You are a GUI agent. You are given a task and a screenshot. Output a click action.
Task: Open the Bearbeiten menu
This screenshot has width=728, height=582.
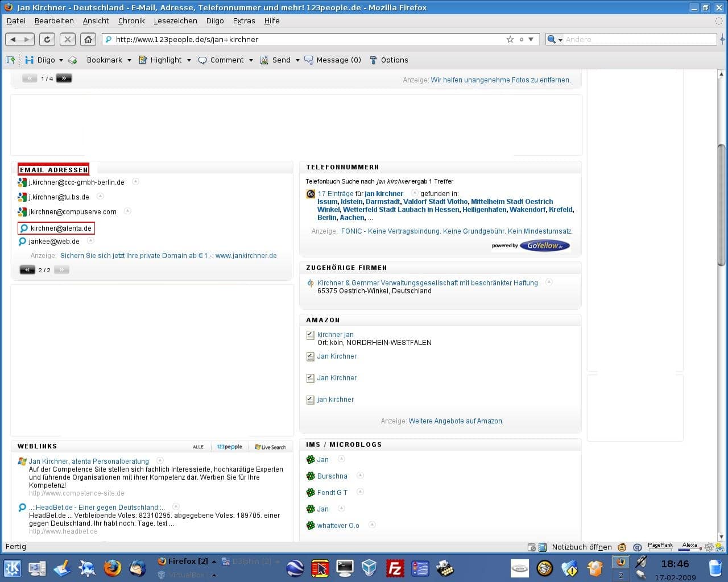pyautogui.click(x=54, y=20)
